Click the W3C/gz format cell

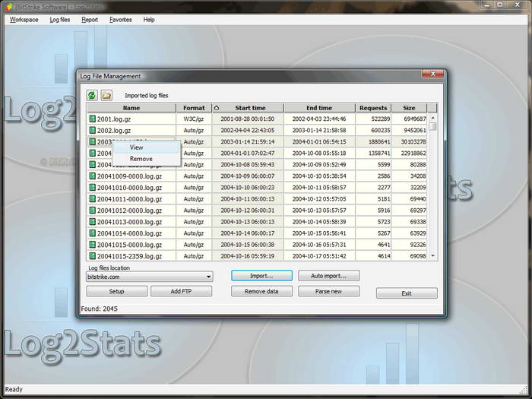click(x=194, y=119)
